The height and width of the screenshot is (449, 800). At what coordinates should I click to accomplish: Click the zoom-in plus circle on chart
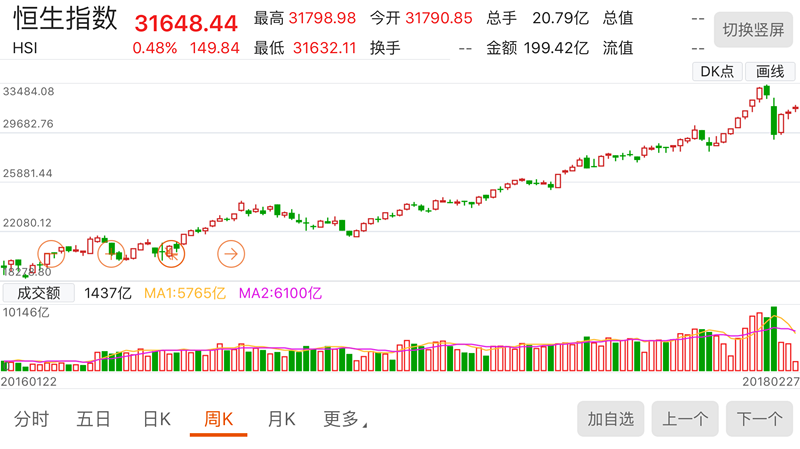coord(111,253)
